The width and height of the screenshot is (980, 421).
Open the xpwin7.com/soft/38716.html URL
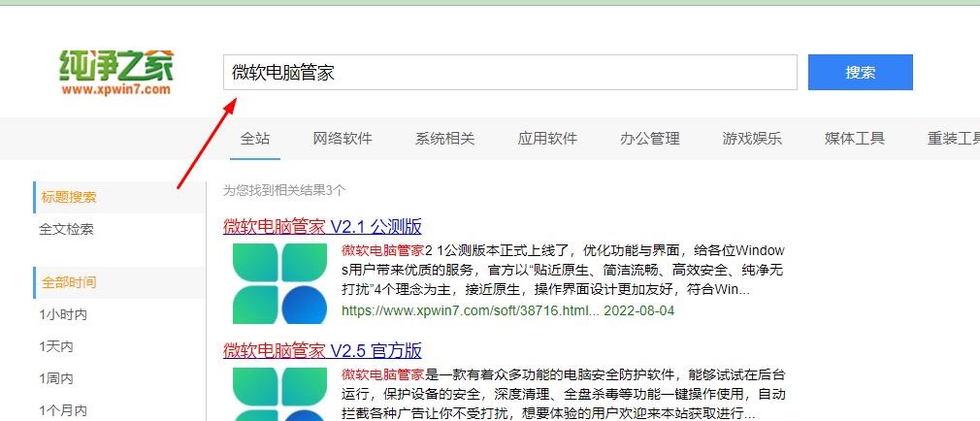point(471,310)
